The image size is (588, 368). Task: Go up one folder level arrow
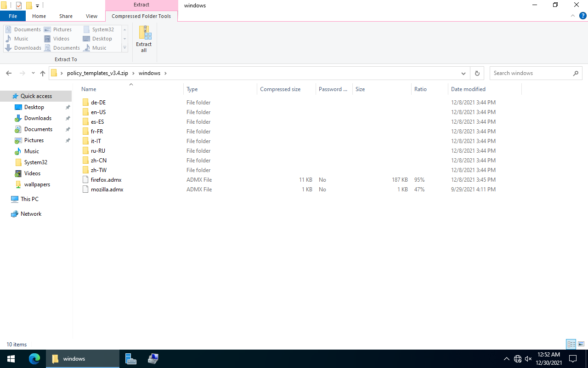(43, 73)
